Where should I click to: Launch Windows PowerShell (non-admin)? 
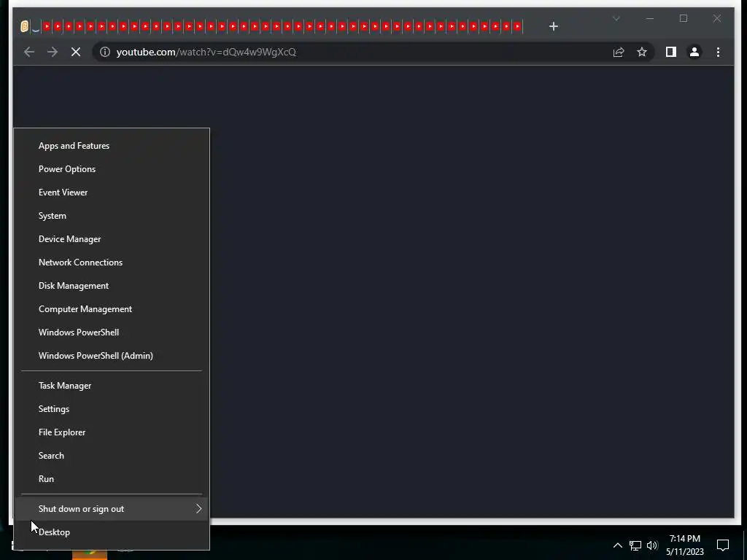(112, 332)
